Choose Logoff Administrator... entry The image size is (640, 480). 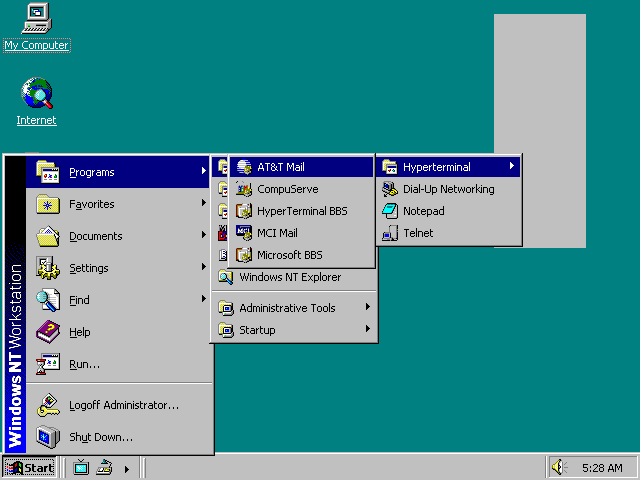click(118, 405)
